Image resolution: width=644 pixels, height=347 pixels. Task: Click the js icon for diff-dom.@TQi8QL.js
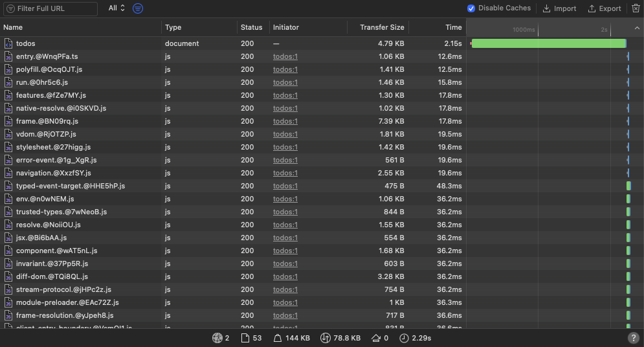(x=8, y=277)
